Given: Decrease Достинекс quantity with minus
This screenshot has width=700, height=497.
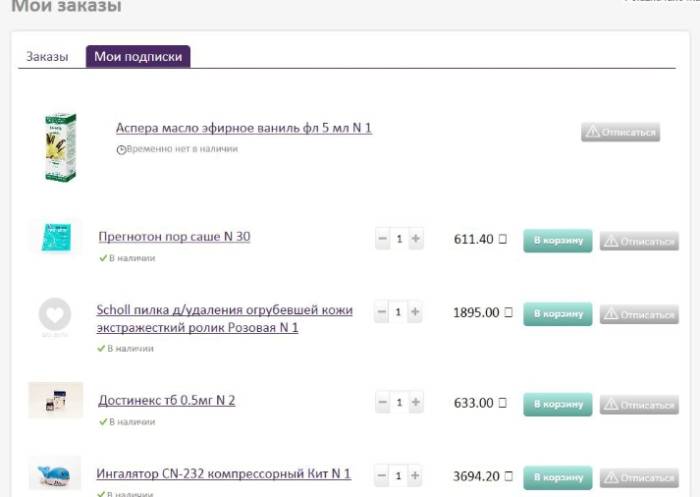Looking at the screenshot, I should (383, 402).
